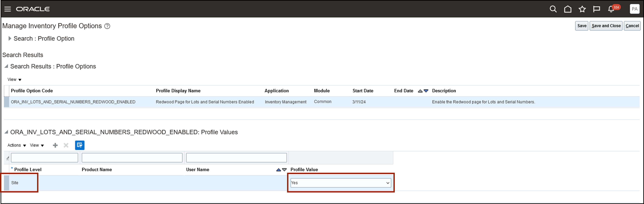644x204 pixels.
Task: Open the PA user account menu
Action: [x=634, y=9]
